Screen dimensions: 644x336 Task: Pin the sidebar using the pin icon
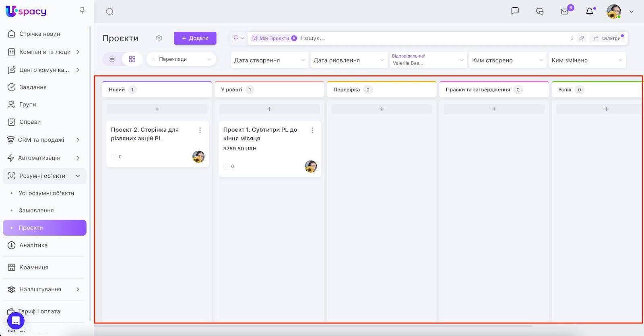(82, 10)
